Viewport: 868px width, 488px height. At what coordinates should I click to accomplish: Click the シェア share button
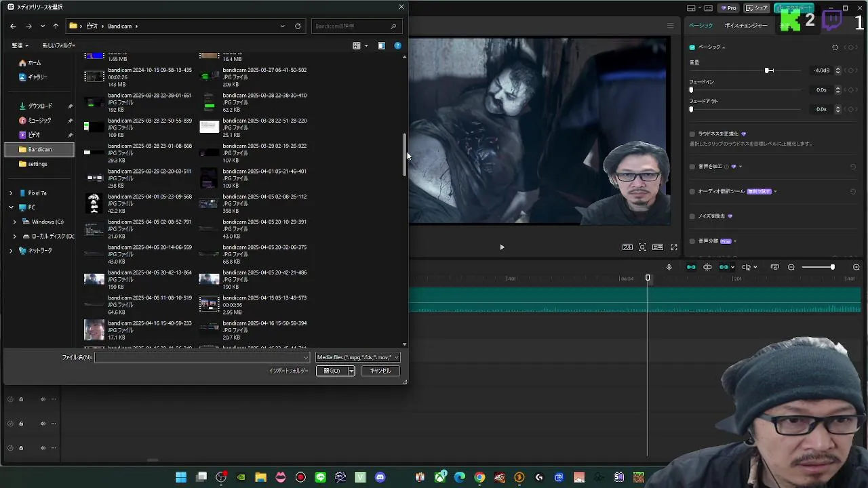(x=757, y=8)
